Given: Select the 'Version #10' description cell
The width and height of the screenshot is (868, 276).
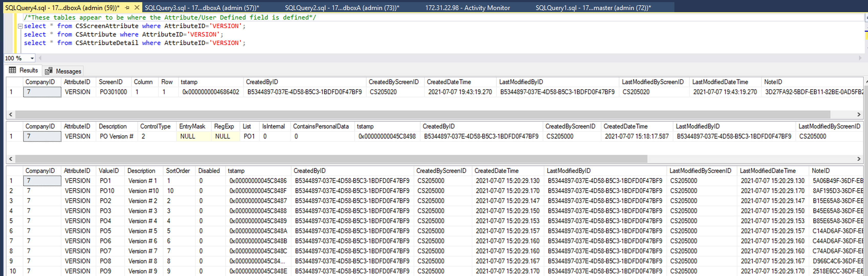Looking at the screenshot, I should coord(143,191).
